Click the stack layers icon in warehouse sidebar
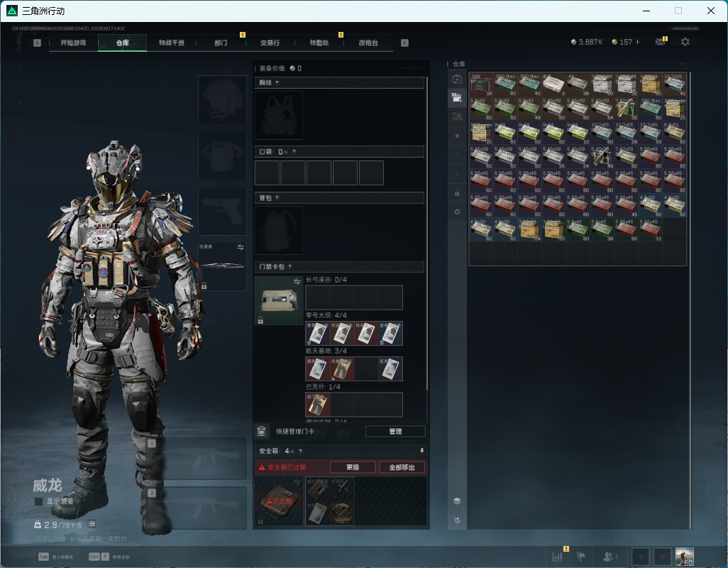Screen dimensions: 728x568 point(457,501)
